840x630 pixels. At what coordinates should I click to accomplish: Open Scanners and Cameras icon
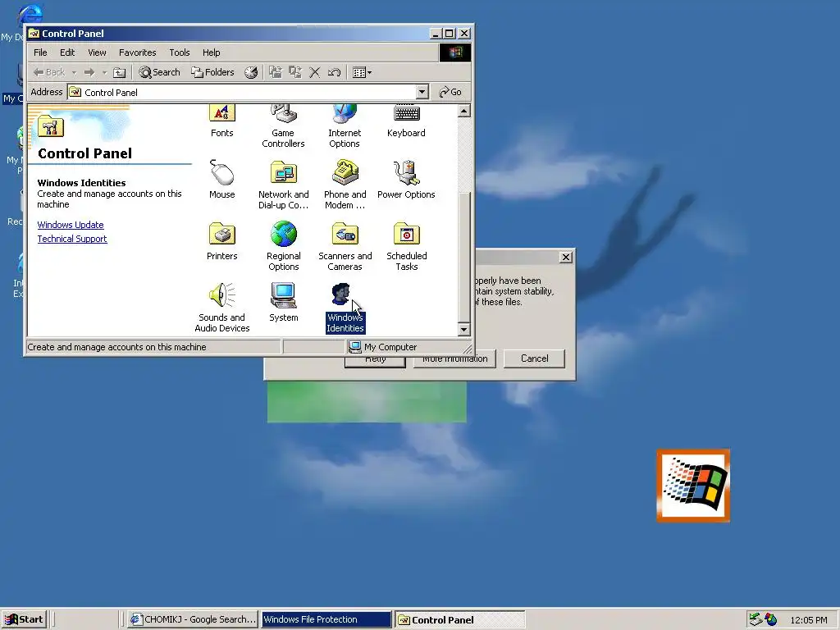345,246
